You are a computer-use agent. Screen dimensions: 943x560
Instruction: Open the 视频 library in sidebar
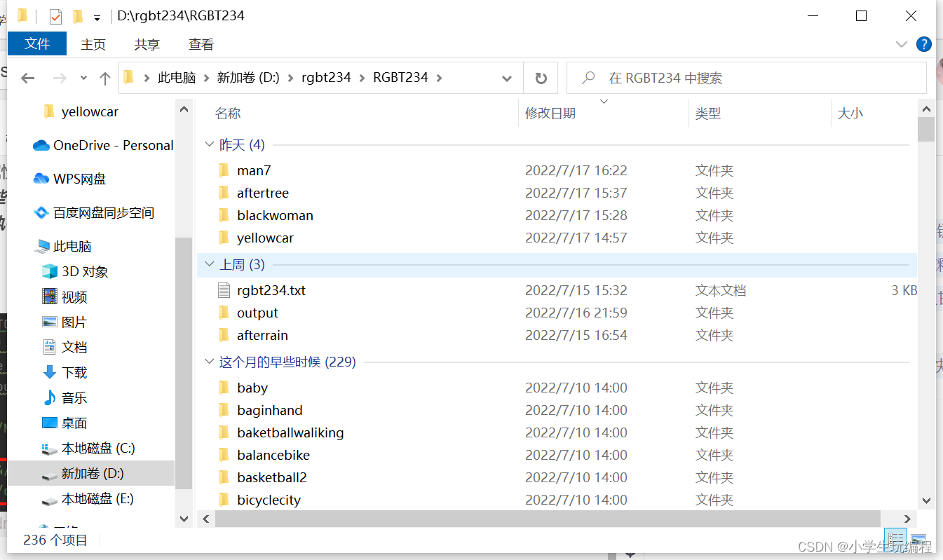click(x=65, y=296)
